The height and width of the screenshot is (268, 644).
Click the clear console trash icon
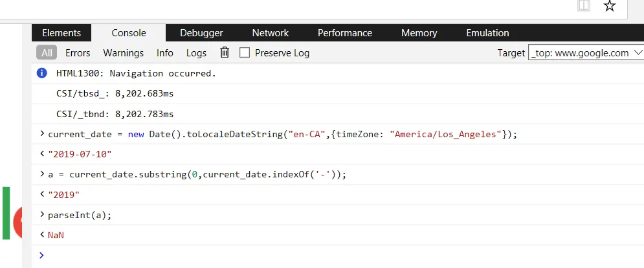tap(225, 52)
